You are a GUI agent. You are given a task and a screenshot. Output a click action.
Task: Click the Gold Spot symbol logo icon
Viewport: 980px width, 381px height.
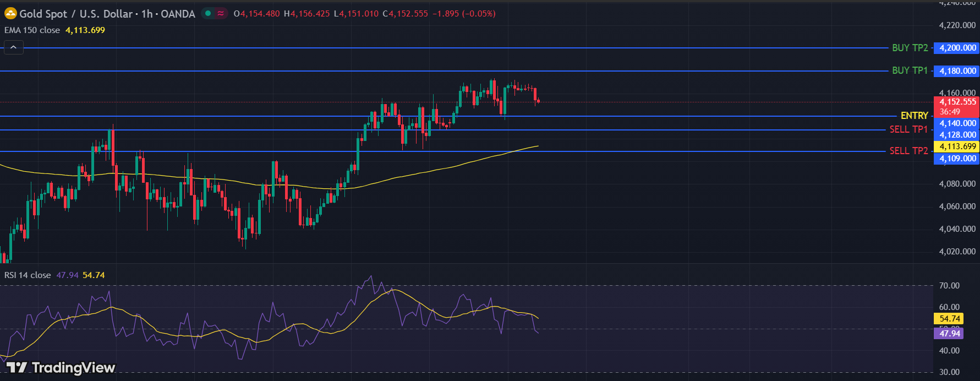(10, 14)
